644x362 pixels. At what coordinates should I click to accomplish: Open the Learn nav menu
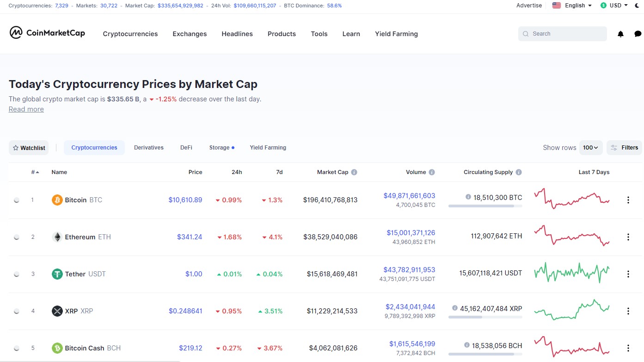pos(351,34)
